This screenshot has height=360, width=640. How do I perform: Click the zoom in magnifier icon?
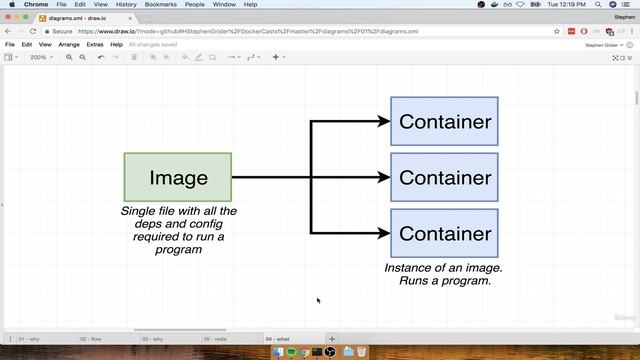point(69,57)
